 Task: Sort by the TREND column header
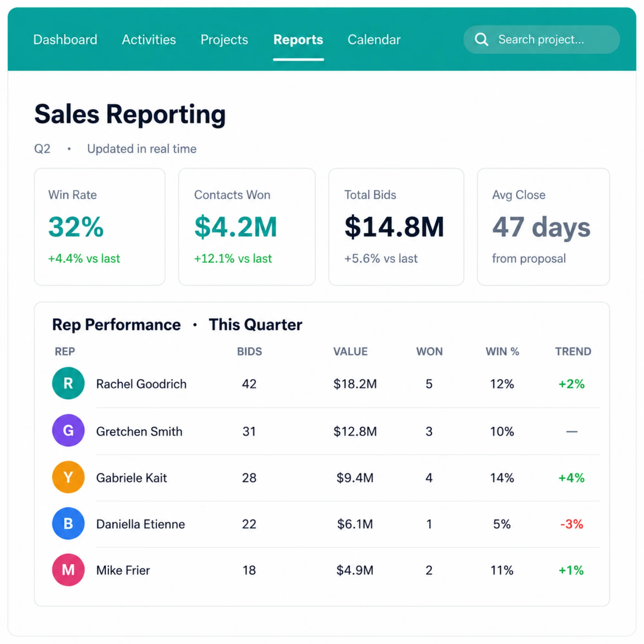click(573, 351)
